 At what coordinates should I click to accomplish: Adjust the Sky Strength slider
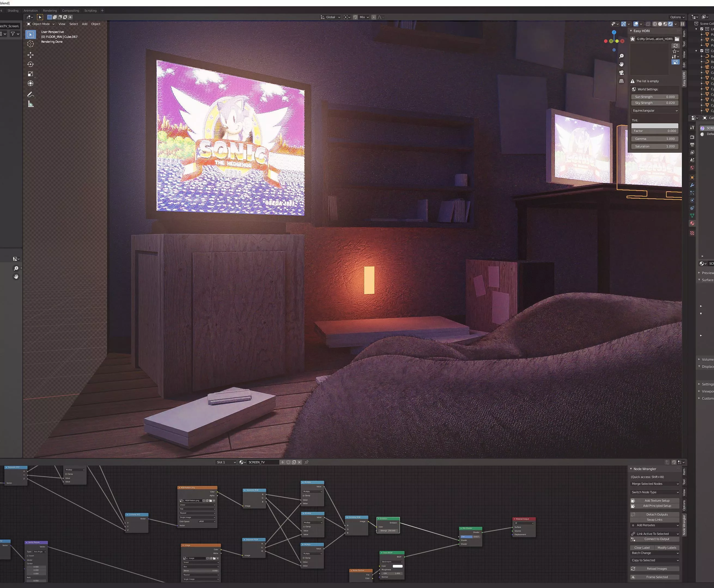click(x=655, y=103)
